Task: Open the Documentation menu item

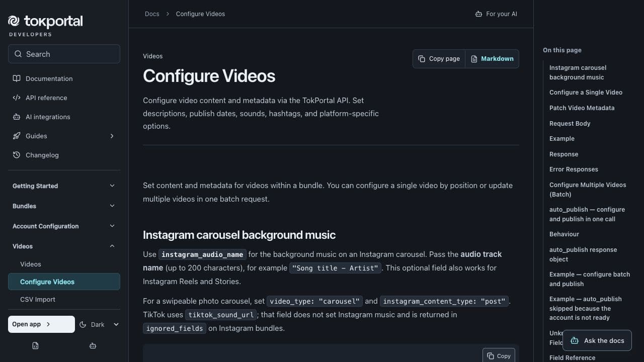Action: click(x=64, y=78)
